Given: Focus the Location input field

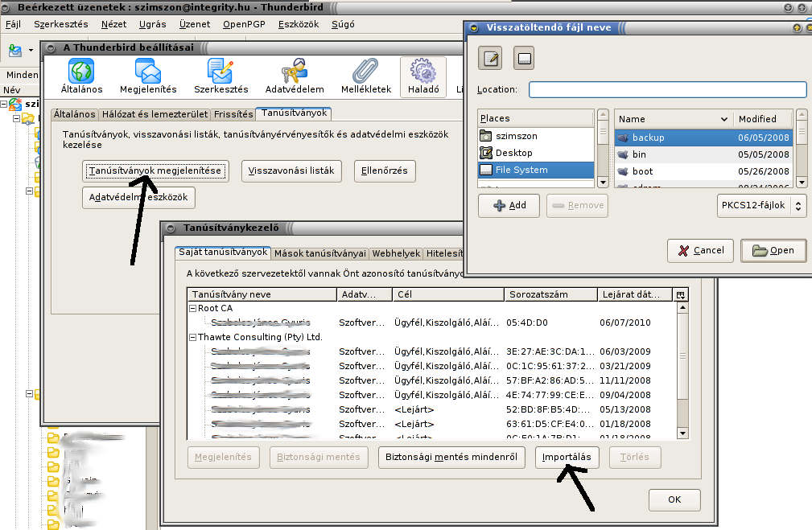Looking at the screenshot, I should coord(667,89).
